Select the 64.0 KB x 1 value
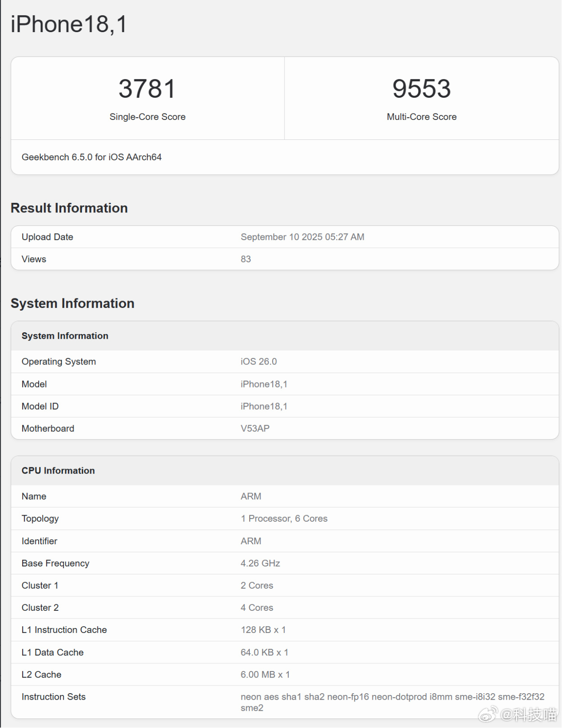 pos(264,652)
